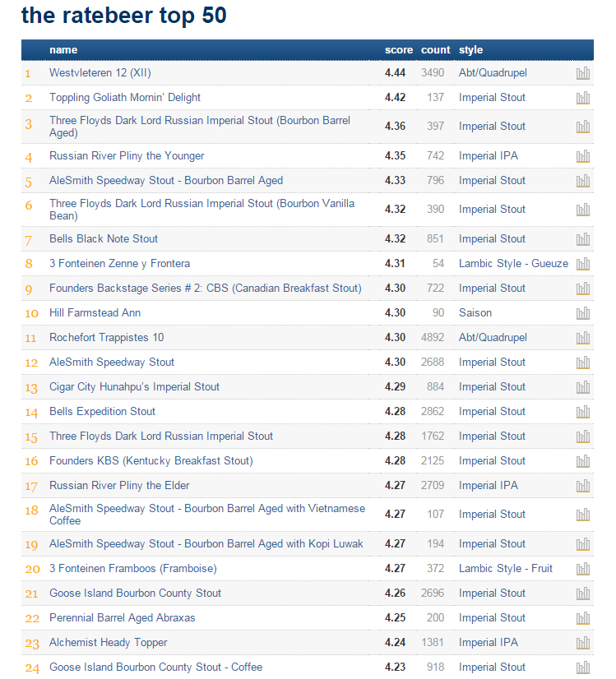Sort by the count column header
Viewport: 616px width, 679px height.
click(x=435, y=50)
